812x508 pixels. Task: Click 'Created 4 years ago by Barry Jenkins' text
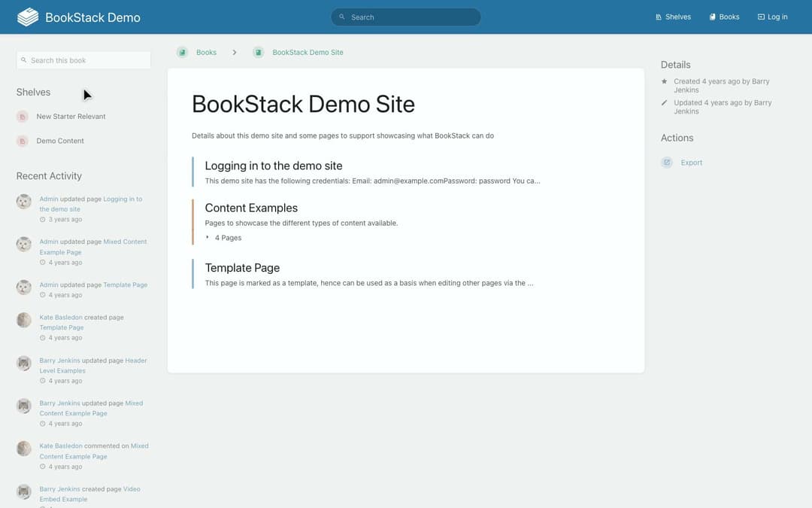click(721, 86)
